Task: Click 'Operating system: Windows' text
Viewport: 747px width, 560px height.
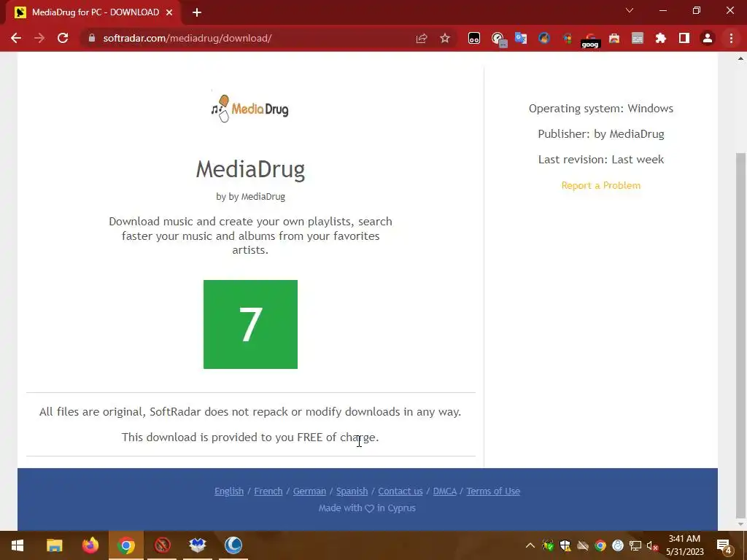Action: point(601,109)
